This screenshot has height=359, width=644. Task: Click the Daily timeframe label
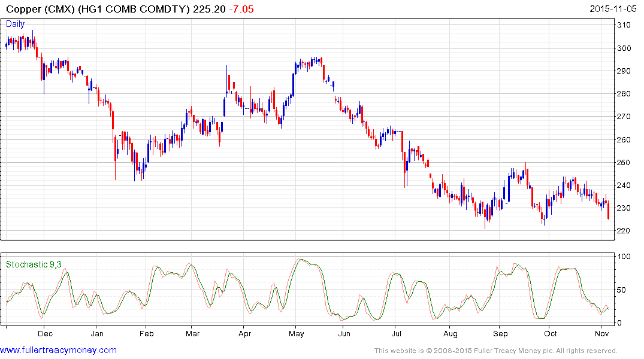point(16,24)
